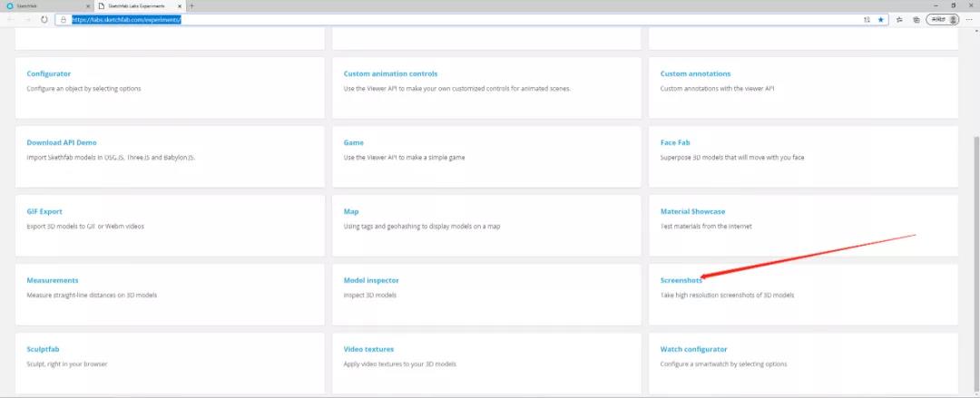Minimize the browser window
The height and width of the screenshot is (398, 980).
[x=936, y=5]
